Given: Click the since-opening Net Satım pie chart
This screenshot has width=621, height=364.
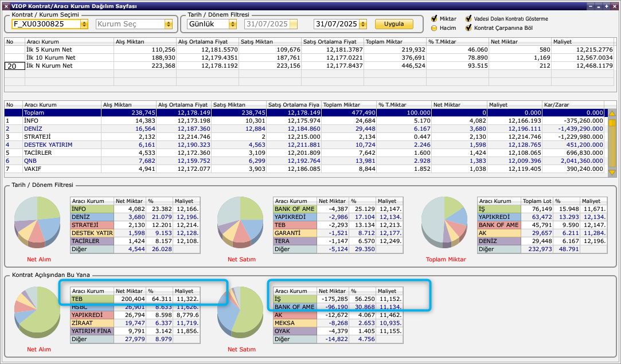Looking at the screenshot, I should (x=240, y=312).
